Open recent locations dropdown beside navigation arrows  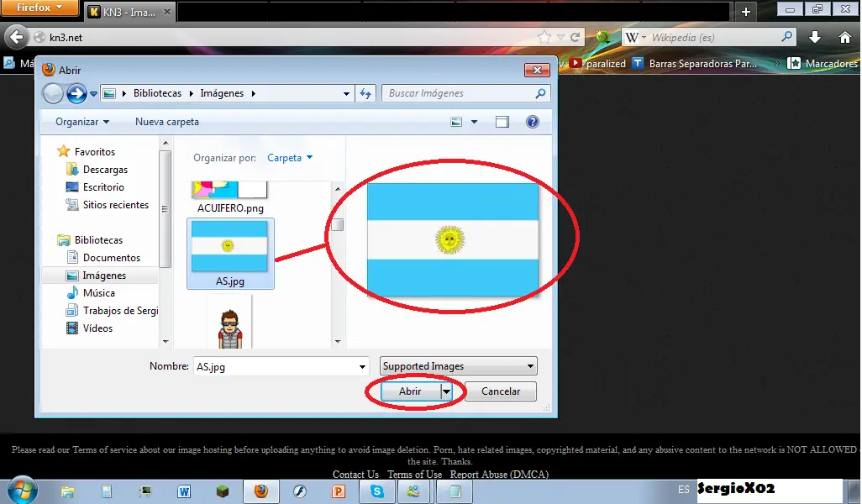pos(93,94)
